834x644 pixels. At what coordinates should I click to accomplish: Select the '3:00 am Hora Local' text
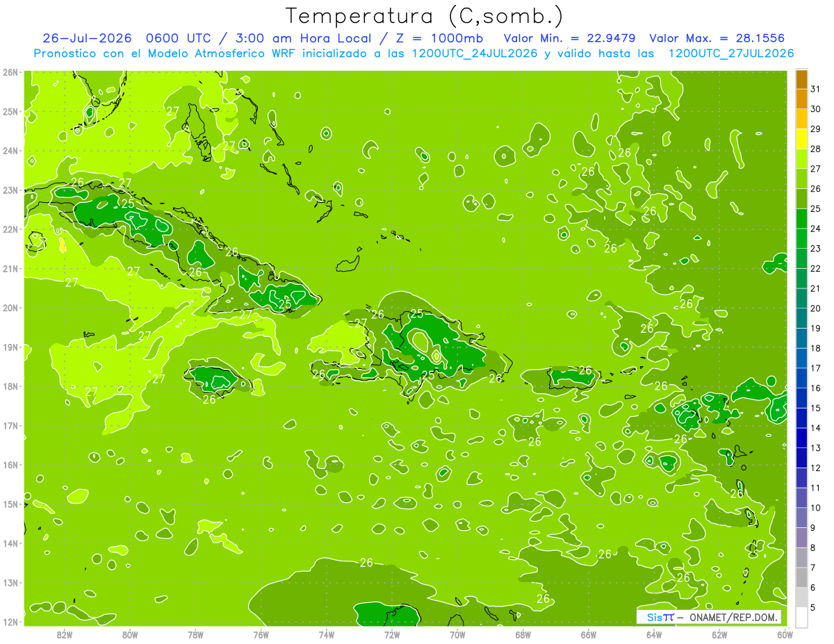[306, 38]
